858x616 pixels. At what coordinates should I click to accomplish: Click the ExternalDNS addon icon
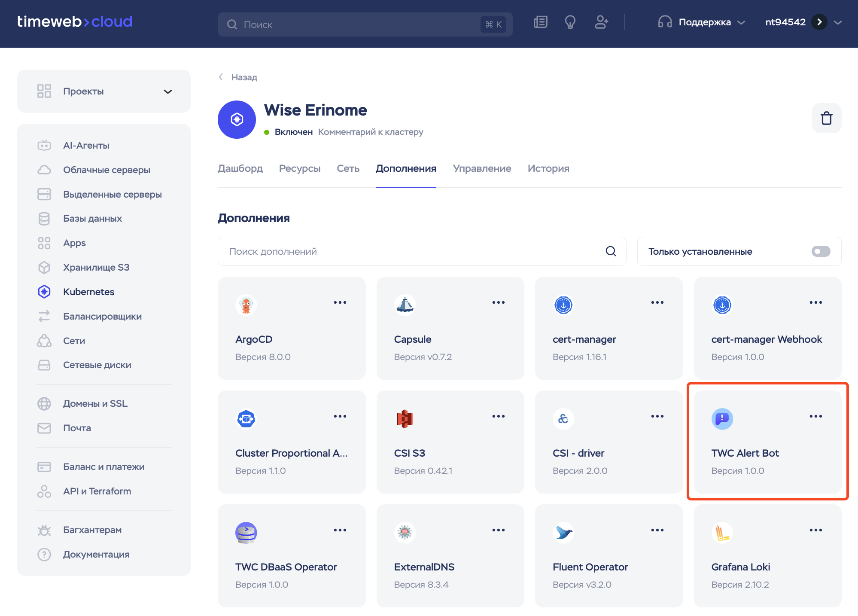(x=405, y=533)
